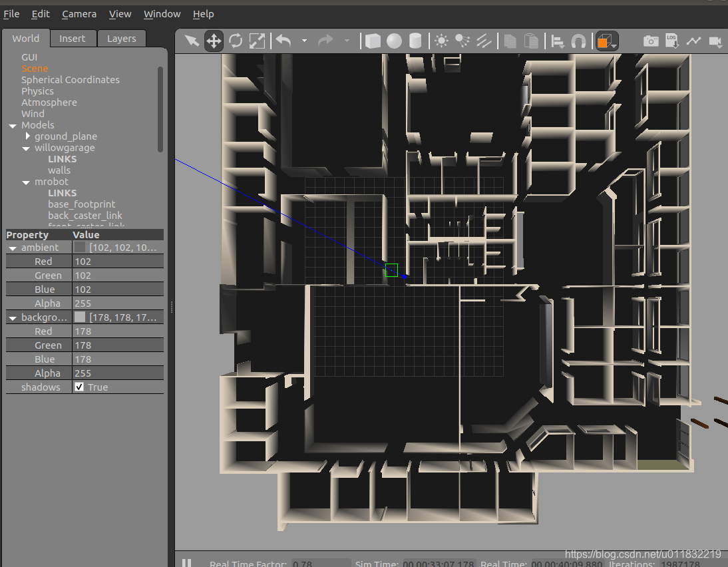The image size is (728, 567).
Task: Edit the ambient Alpha value 255
Action: (x=118, y=303)
